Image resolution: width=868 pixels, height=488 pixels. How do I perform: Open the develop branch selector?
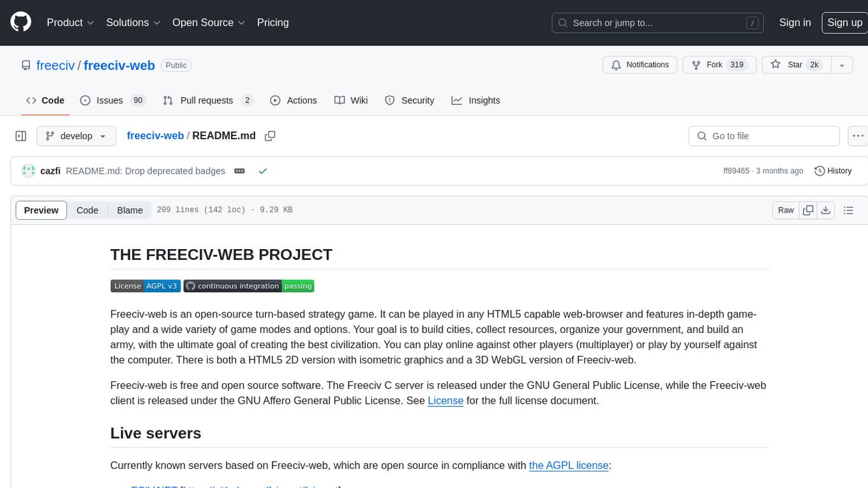[x=76, y=136]
